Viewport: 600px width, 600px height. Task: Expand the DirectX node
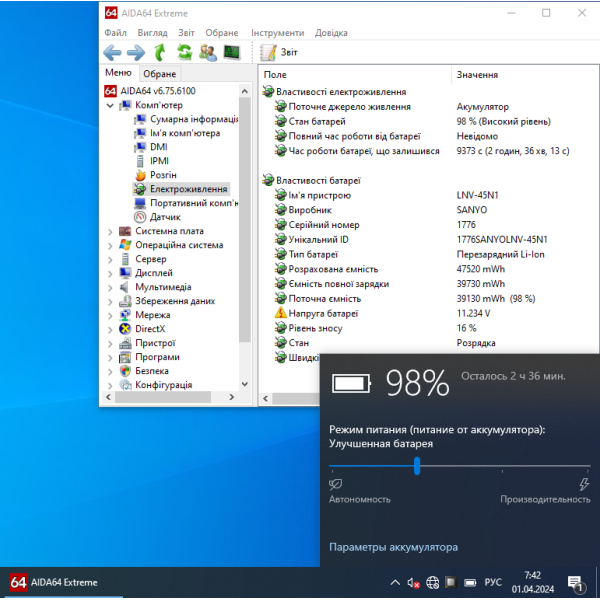coord(110,329)
